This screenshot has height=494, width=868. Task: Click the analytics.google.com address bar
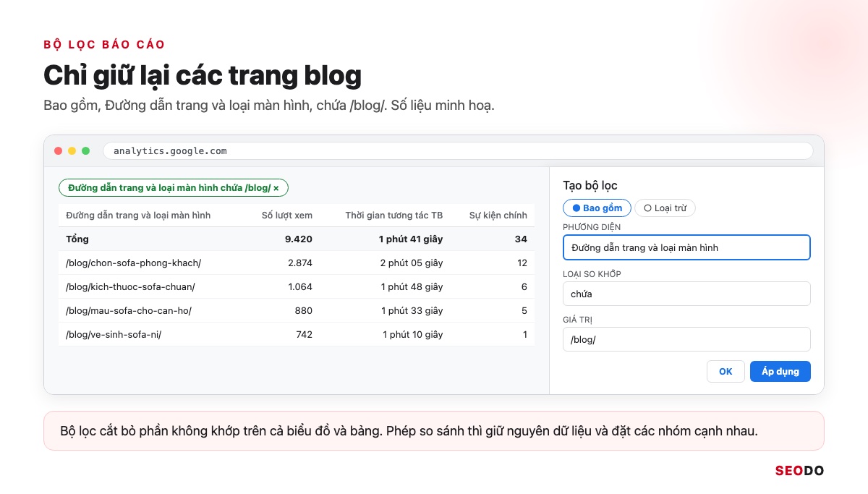458,151
